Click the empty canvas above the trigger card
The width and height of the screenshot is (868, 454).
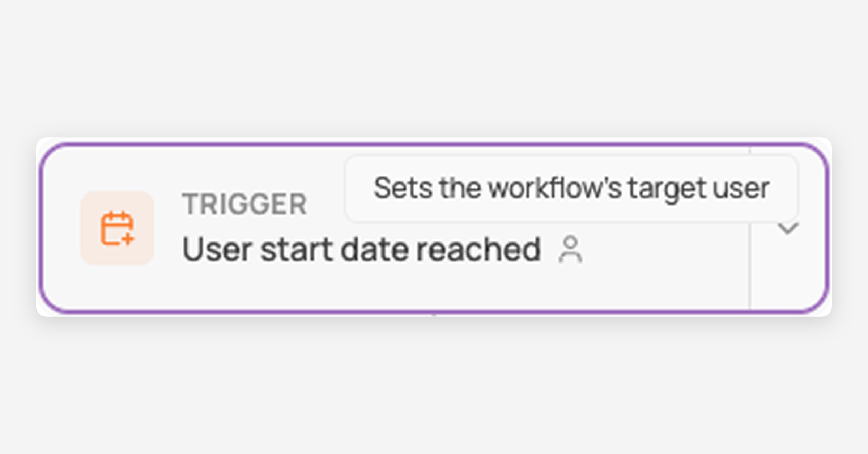[x=434, y=69]
